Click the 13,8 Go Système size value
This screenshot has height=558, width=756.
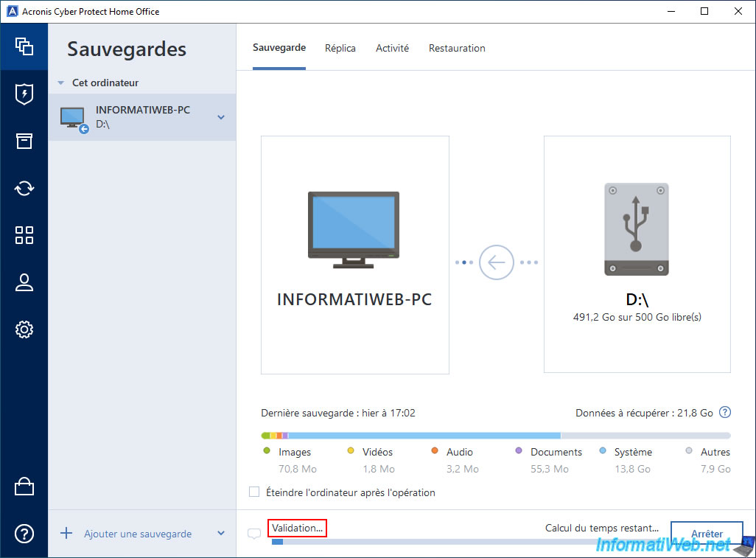click(632, 469)
